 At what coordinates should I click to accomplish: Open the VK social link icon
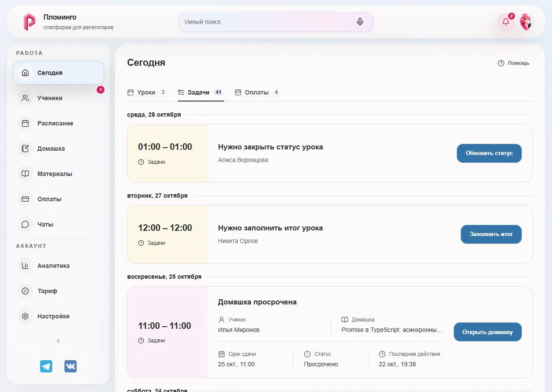pos(71,366)
